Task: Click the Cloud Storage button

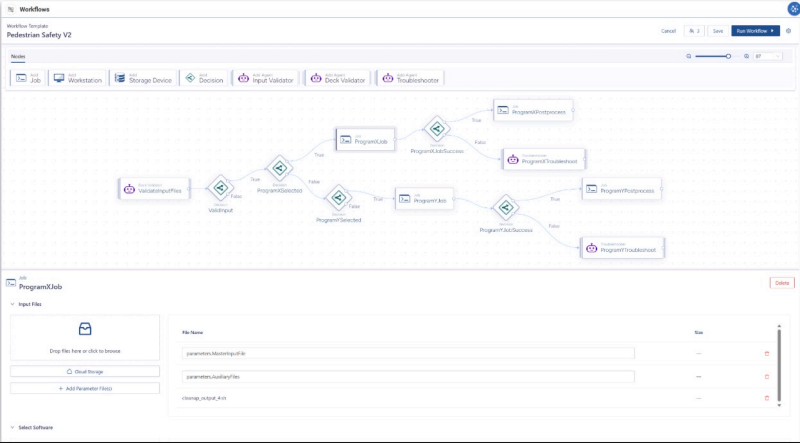Action: (x=85, y=372)
